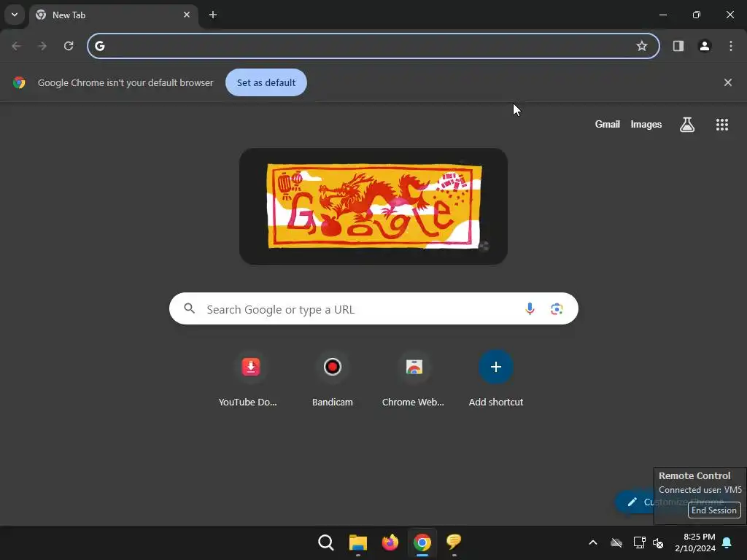
Task: Show hidden system tray icons
Action: tap(593, 542)
